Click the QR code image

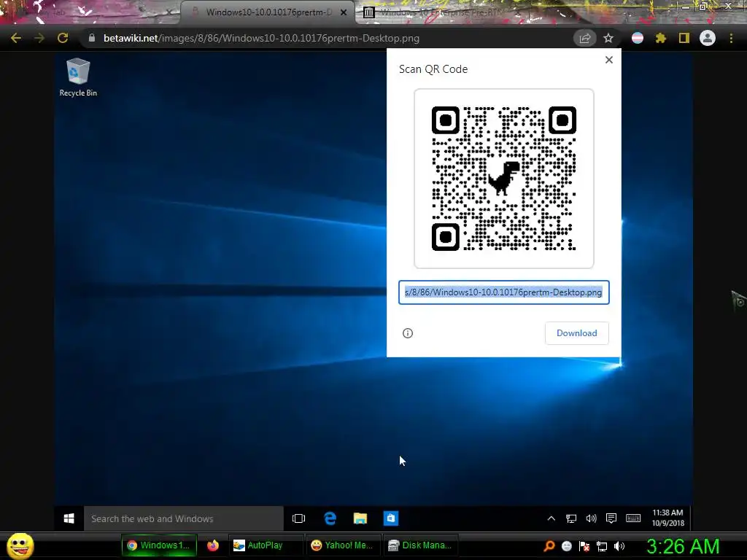(504, 179)
